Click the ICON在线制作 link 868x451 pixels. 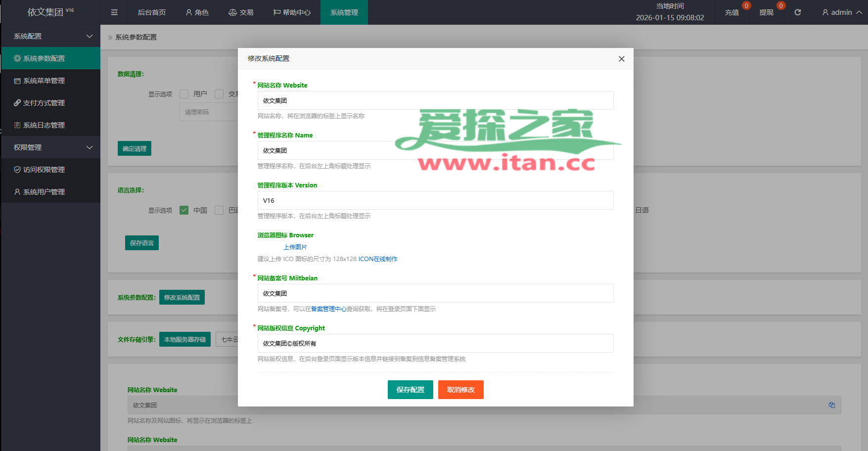pos(378,259)
